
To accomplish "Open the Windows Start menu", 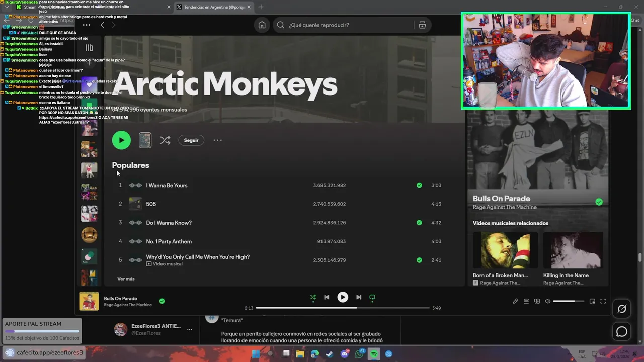I will pos(256,354).
